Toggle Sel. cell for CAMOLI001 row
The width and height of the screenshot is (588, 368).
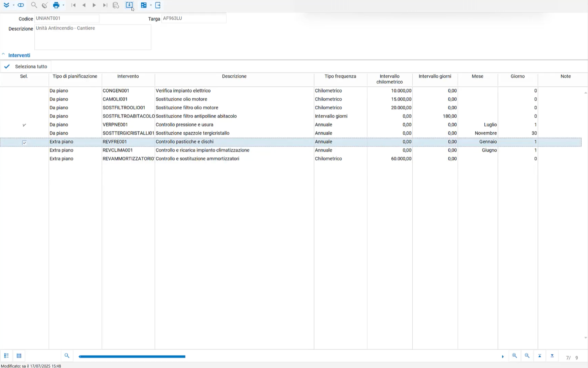pos(24,99)
